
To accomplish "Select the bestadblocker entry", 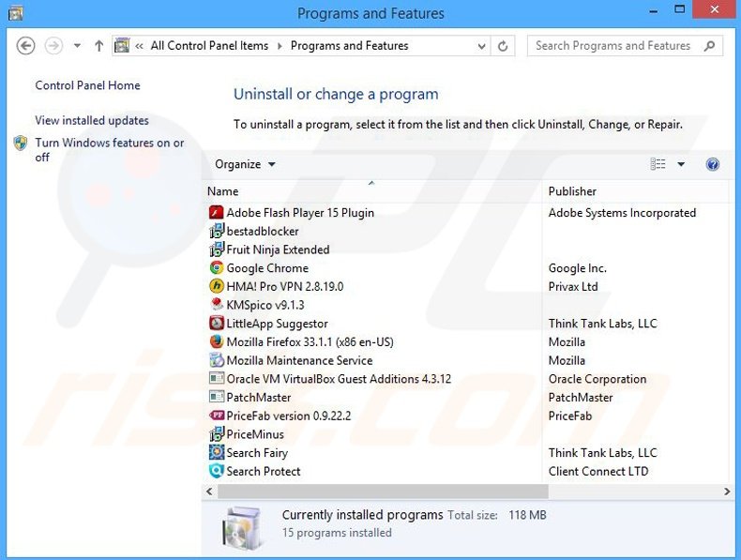I will (263, 231).
